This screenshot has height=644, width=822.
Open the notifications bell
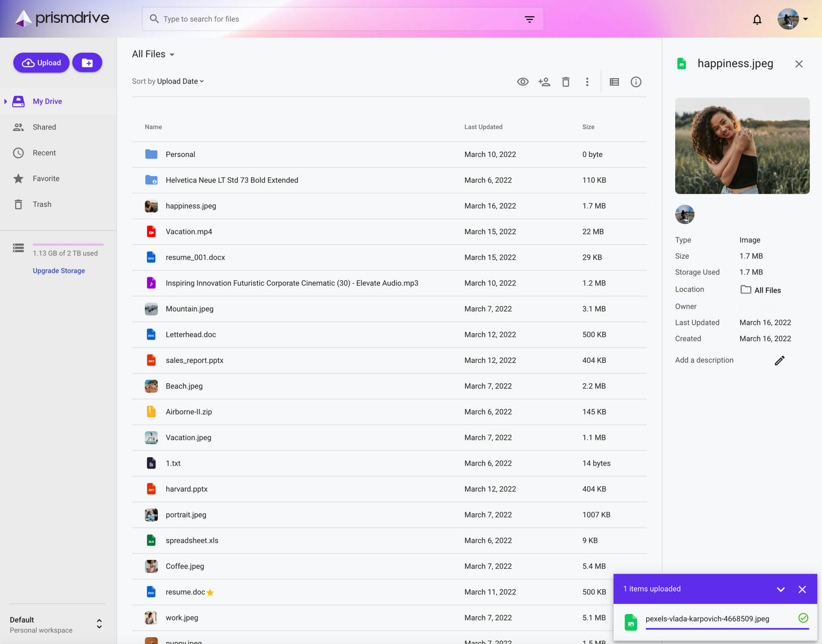pyautogui.click(x=757, y=19)
